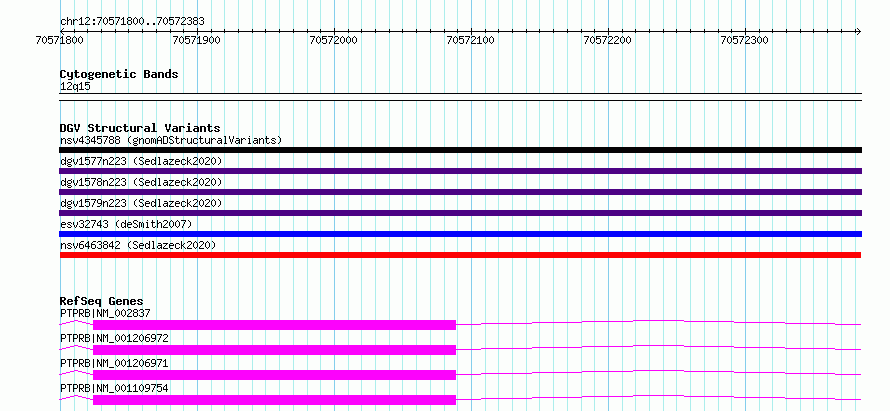Click the Cytogenetic Bands track heading
This screenshot has width=890, height=411.
(119, 74)
